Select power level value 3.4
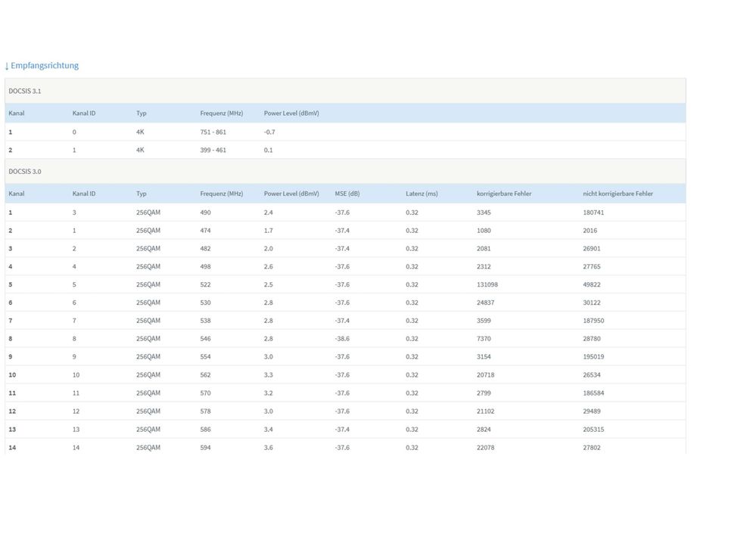The image size is (756, 534). (268, 430)
